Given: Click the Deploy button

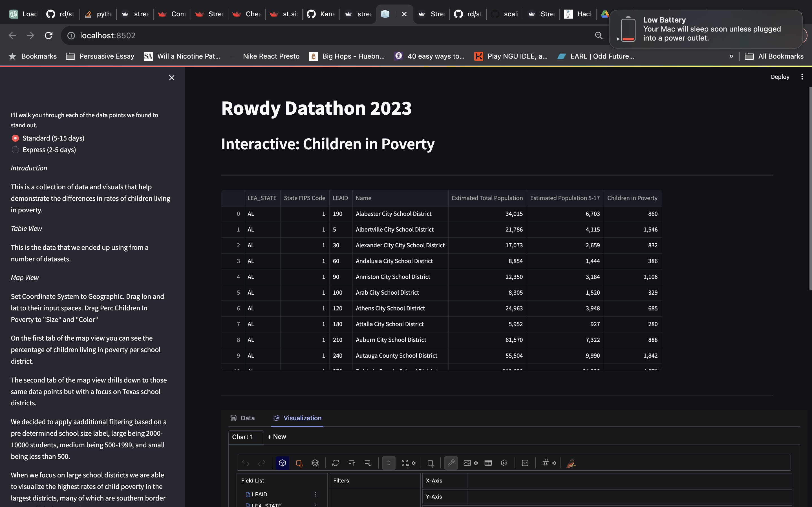Looking at the screenshot, I should (780, 77).
